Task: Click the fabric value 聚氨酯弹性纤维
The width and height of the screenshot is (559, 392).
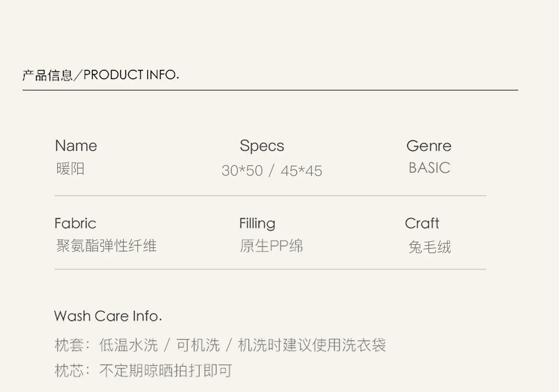Action: pos(106,246)
